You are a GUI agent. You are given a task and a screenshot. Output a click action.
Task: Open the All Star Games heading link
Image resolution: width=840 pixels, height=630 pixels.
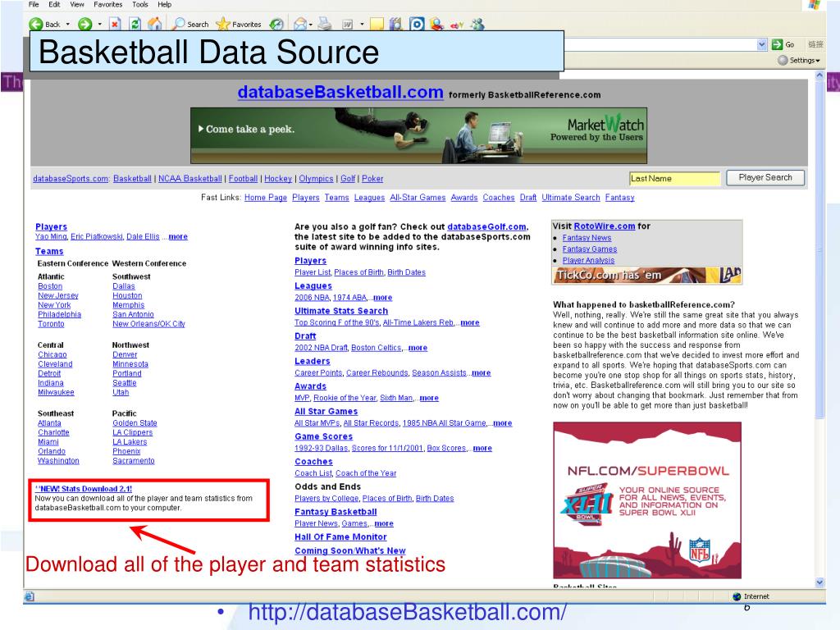pos(326,412)
